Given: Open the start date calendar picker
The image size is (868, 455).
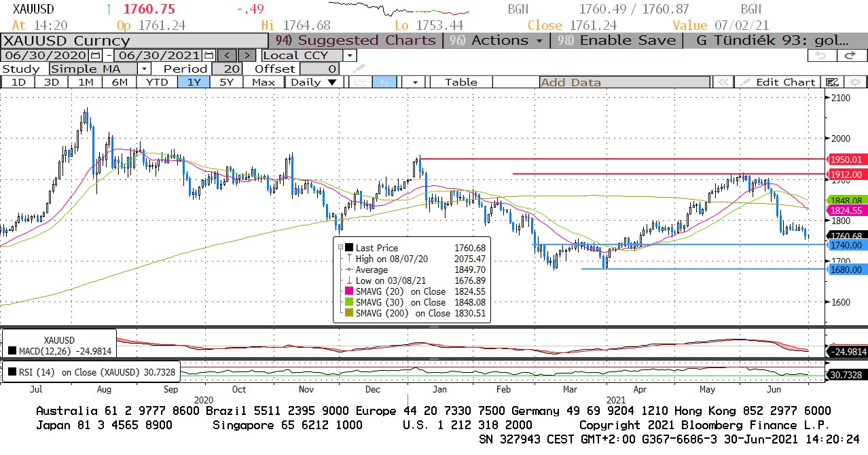Looking at the screenshot, I should point(96,55).
